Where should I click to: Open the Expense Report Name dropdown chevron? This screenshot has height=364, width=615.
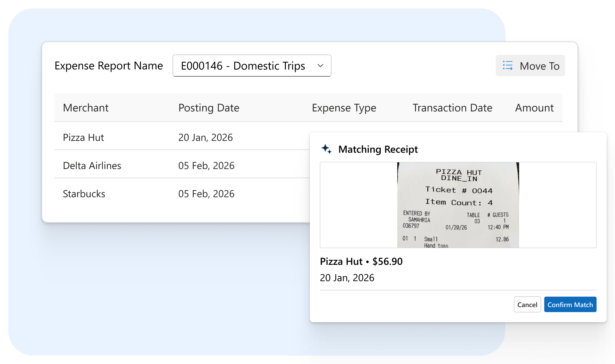pyautogui.click(x=321, y=66)
